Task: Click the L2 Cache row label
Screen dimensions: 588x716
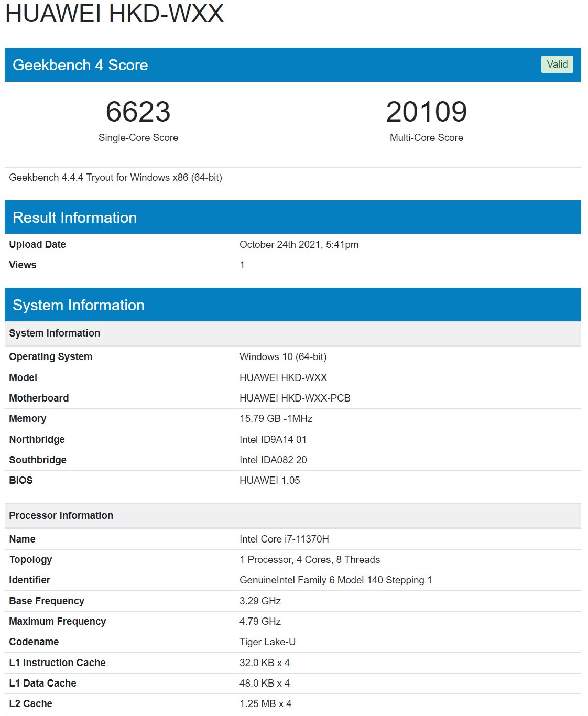Action: tap(31, 703)
